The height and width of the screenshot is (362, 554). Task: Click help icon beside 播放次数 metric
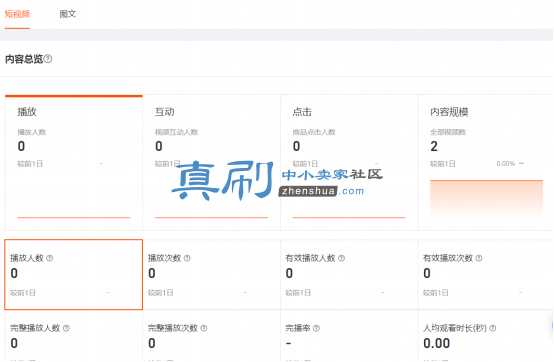pyautogui.click(x=187, y=258)
